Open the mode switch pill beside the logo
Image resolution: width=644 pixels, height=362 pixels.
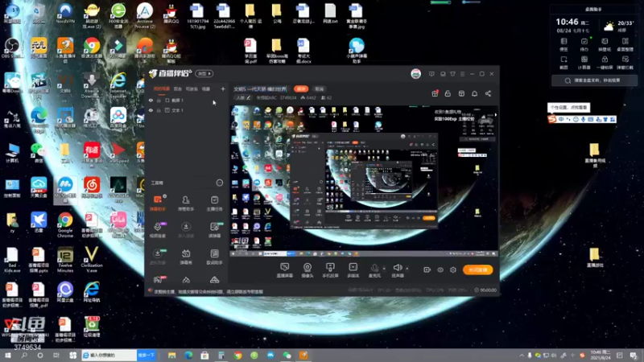pos(204,74)
